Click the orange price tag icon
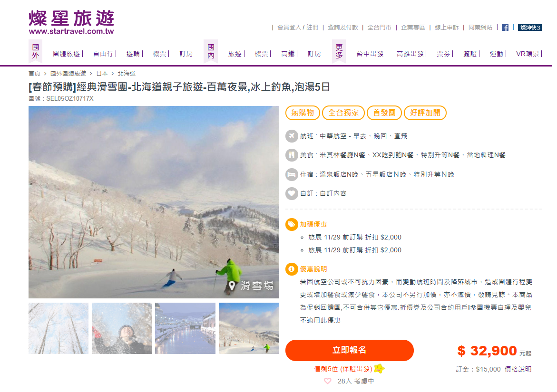 (x=291, y=224)
